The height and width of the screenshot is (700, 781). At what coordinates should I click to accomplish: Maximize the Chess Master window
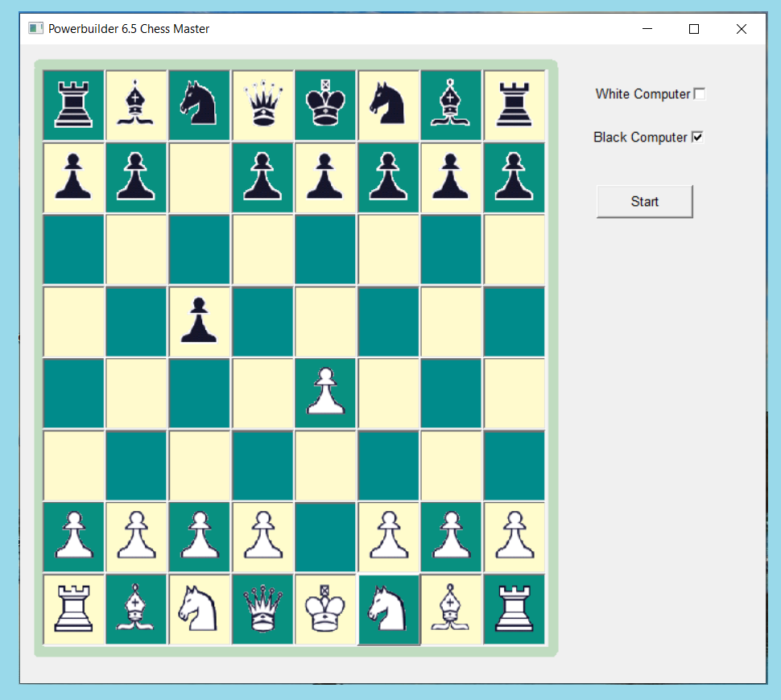pos(694,29)
